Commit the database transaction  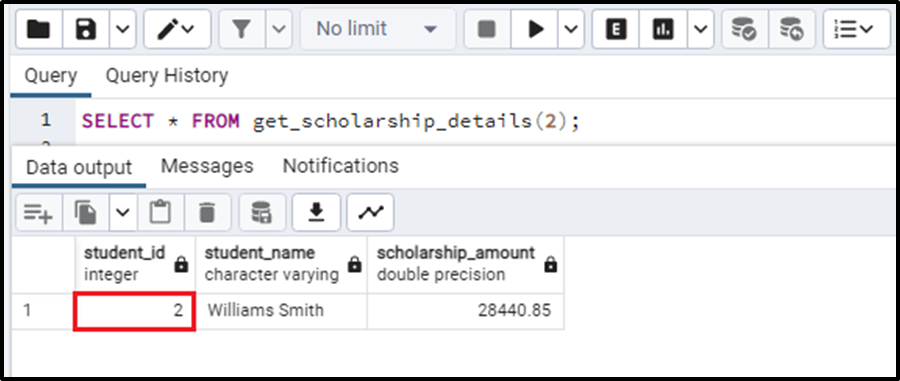(746, 29)
